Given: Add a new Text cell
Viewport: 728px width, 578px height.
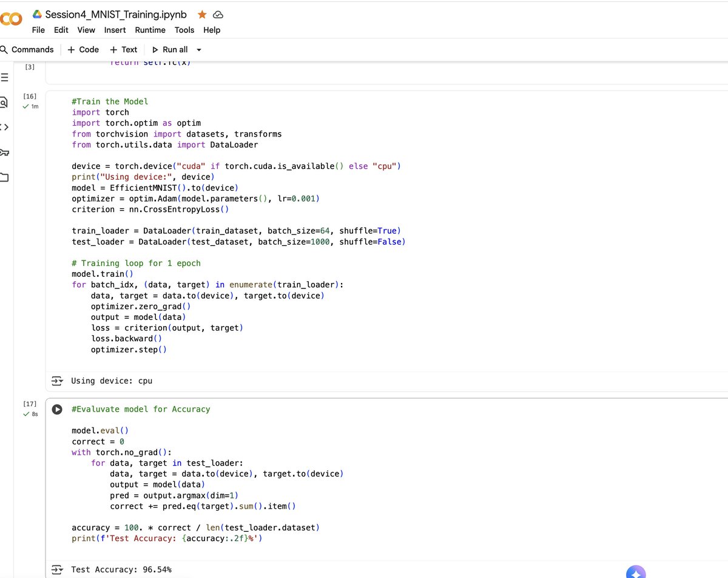Looking at the screenshot, I should click(x=124, y=50).
